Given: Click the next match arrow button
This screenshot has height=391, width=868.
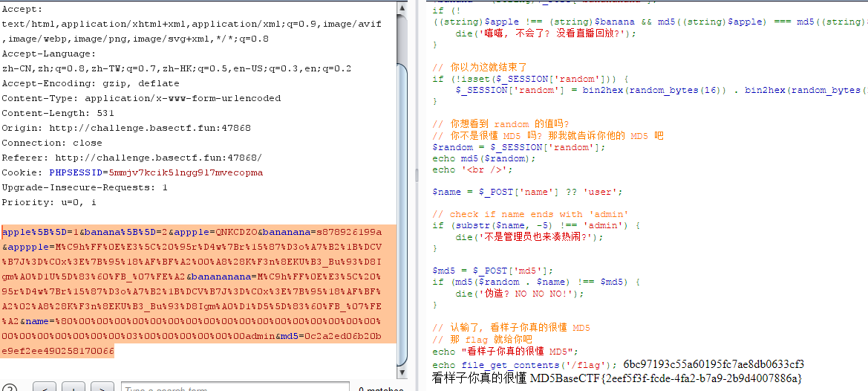Looking at the screenshot, I should click(102, 387).
